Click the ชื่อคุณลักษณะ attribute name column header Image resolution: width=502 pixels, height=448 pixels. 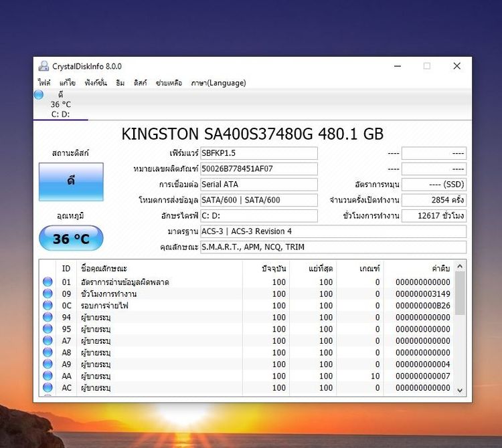tap(159, 269)
